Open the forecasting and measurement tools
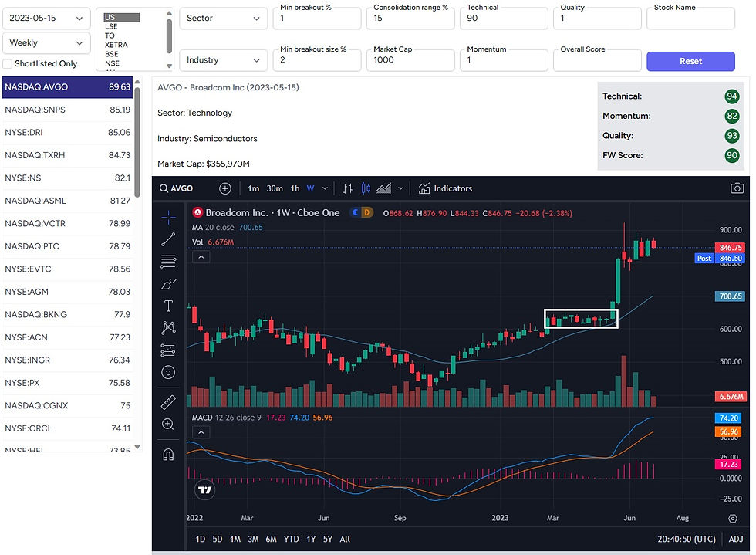This screenshot has width=756, height=555. pyautogui.click(x=168, y=350)
